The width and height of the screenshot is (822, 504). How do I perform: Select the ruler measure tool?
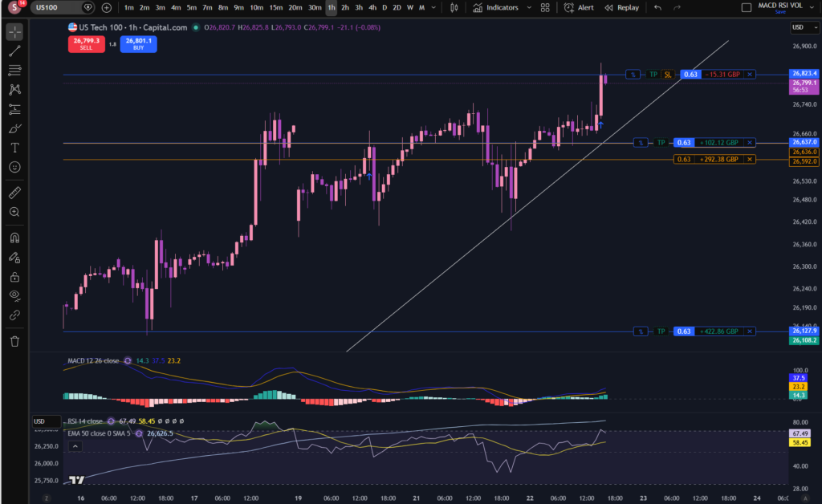coord(14,193)
